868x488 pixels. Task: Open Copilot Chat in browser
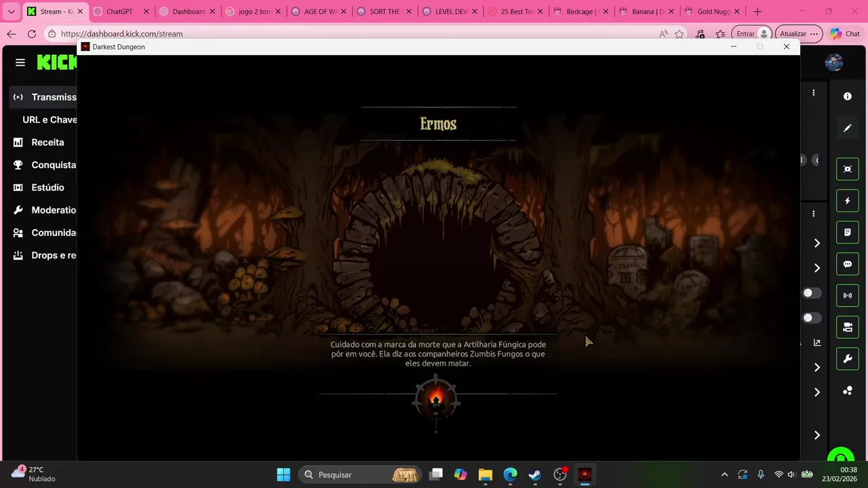845,34
